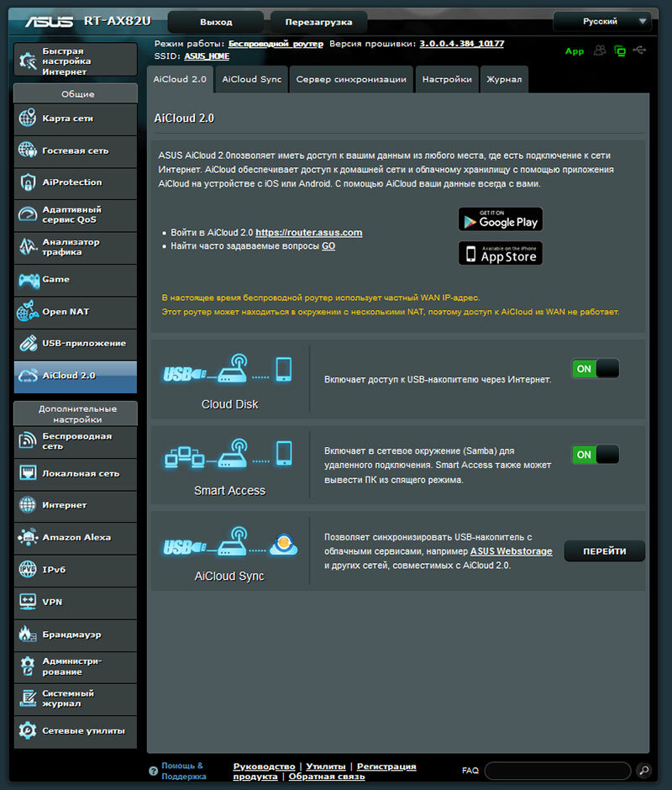The width and height of the screenshot is (672, 790).
Task: Click the Анализатор трафика icon
Action: pyautogui.click(x=27, y=247)
